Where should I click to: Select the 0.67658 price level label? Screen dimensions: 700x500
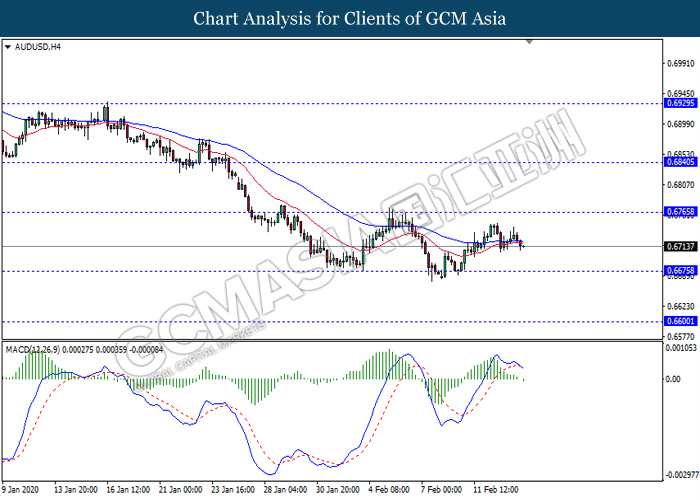[680, 212]
